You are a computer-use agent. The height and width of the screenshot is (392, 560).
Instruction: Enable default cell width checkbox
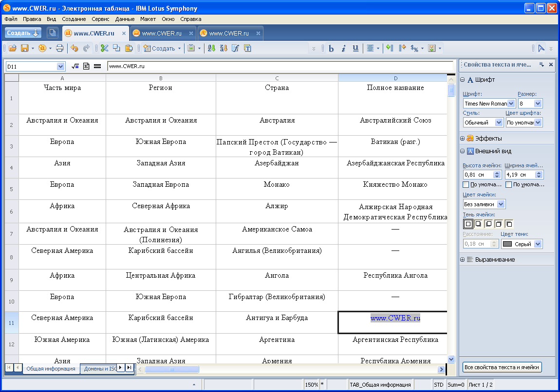click(508, 185)
